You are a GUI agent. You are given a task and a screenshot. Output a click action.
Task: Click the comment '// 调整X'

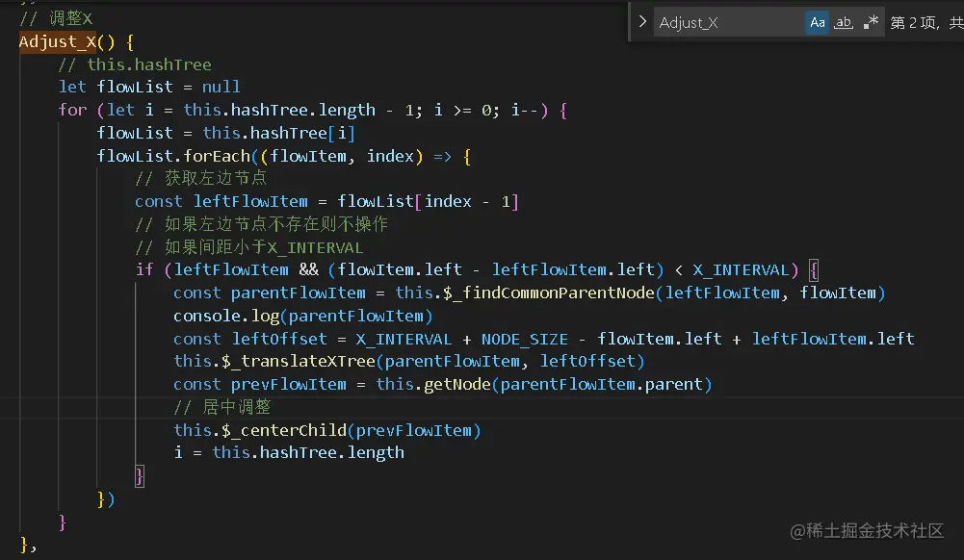coord(55,18)
